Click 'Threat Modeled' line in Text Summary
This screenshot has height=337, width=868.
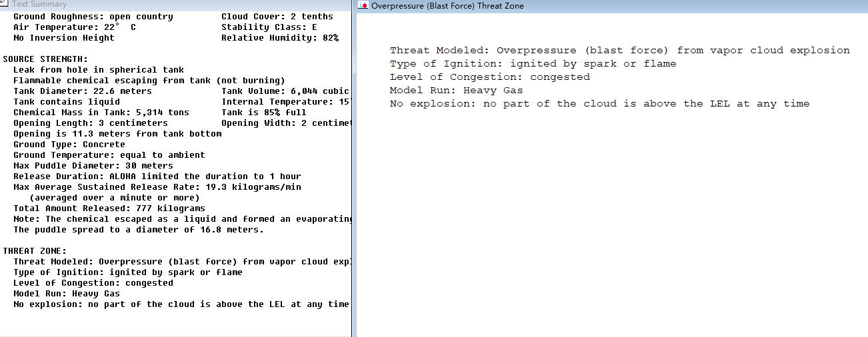(182, 262)
